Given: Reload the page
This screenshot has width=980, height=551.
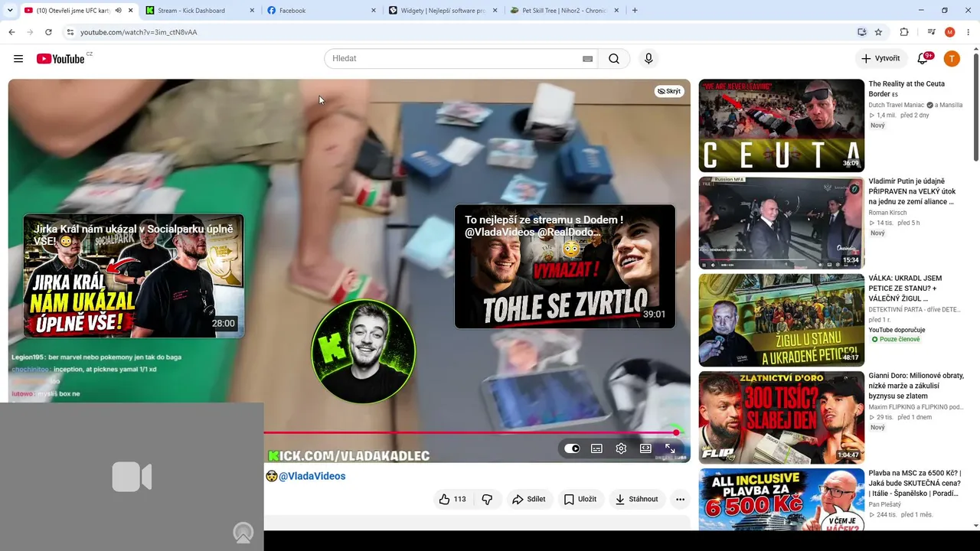Looking at the screenshot, I should [x=48, y=32].
